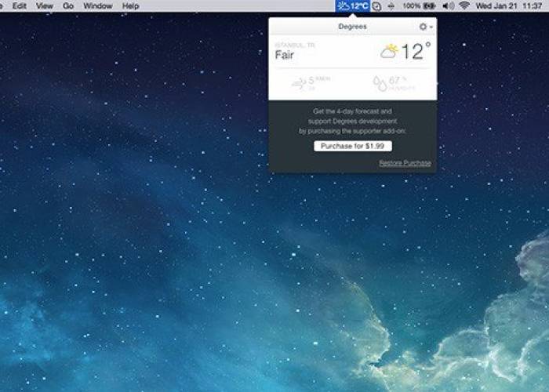The height and width of the screenshot is (392, 549).
Task: Open the Help menu
Action: coord(131,6)
